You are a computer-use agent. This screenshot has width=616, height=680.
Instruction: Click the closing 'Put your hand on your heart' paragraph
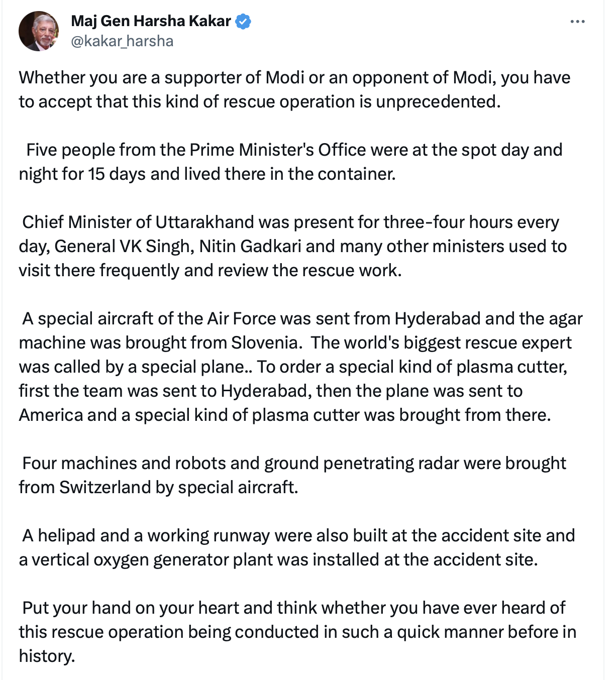coord(297,632)
